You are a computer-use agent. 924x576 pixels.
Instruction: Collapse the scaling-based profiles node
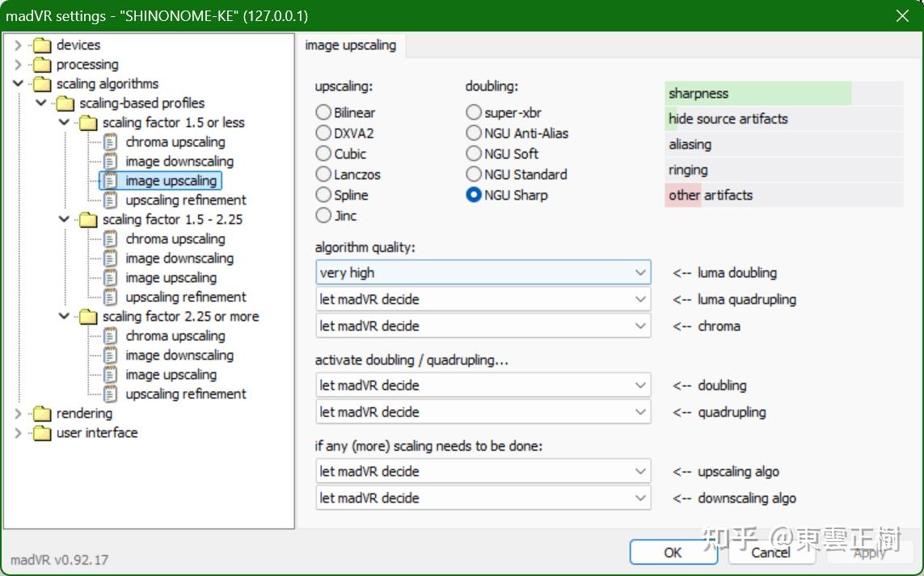(40, 103)
